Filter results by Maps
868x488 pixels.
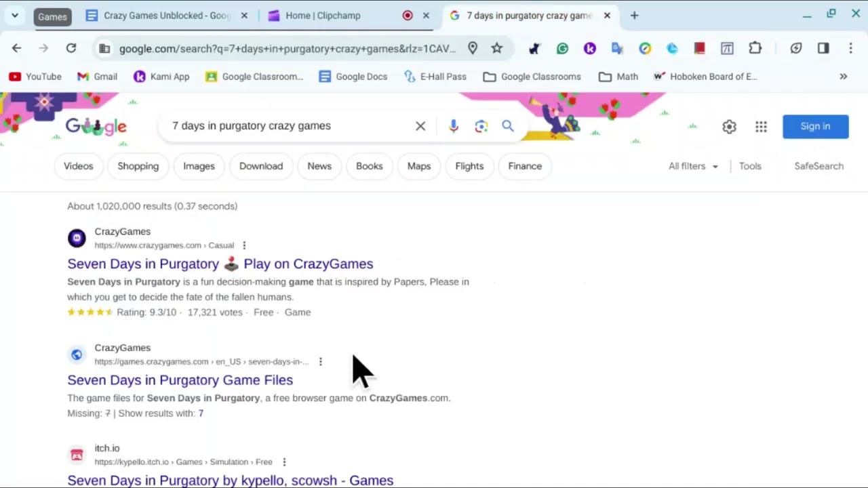click(x=419, y=166)
